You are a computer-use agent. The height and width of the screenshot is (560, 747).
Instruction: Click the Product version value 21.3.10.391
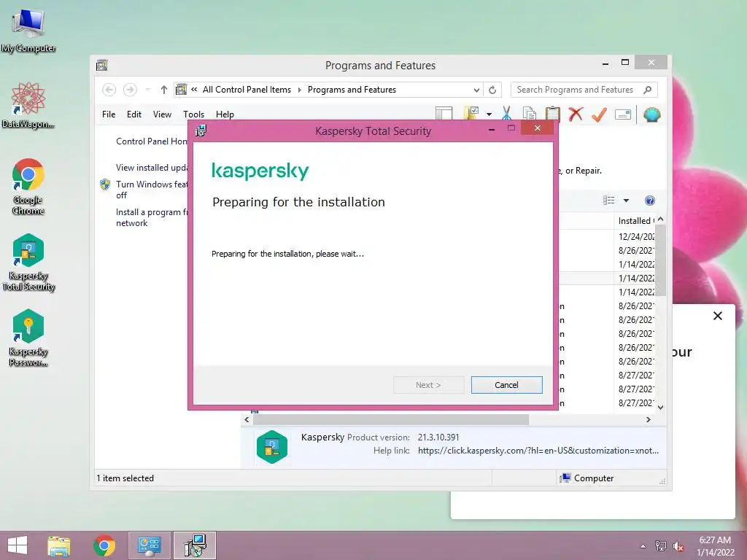point(438,437)
